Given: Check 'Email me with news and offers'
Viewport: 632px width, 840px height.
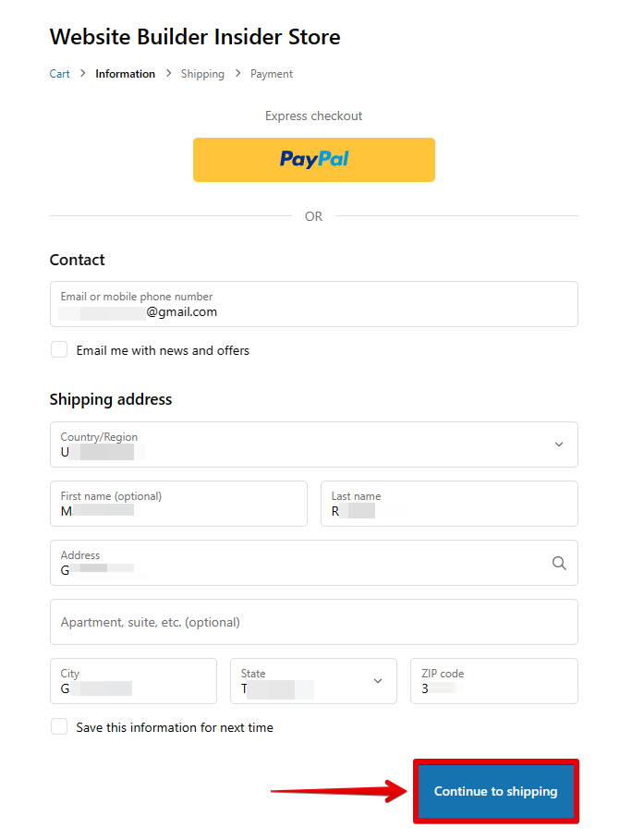Looking at the screenshot, I should pyautogui.click(x=59, y=350).
